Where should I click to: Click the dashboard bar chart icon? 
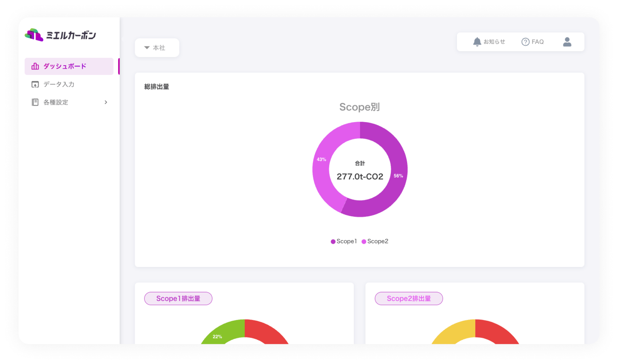click(35, 66)
